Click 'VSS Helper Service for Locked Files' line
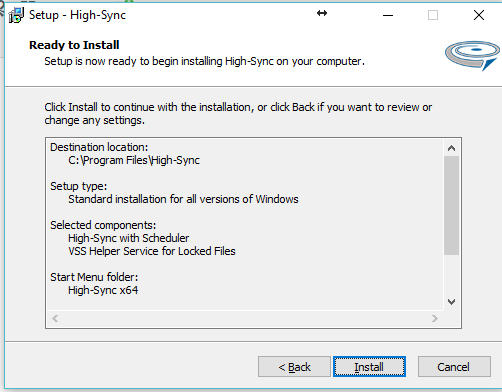Screen dimensions: 502x392 pyautogui.click(x=152, y=251)
